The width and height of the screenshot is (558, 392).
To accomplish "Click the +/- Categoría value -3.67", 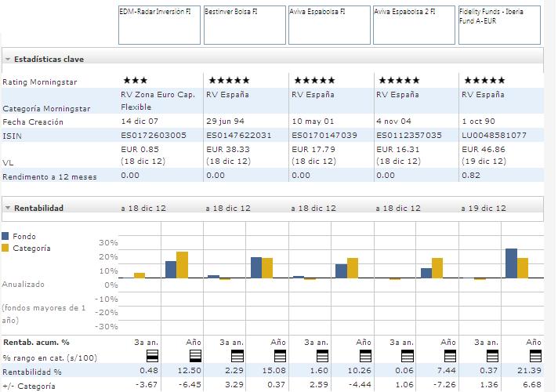I will [x=147, y=384].
